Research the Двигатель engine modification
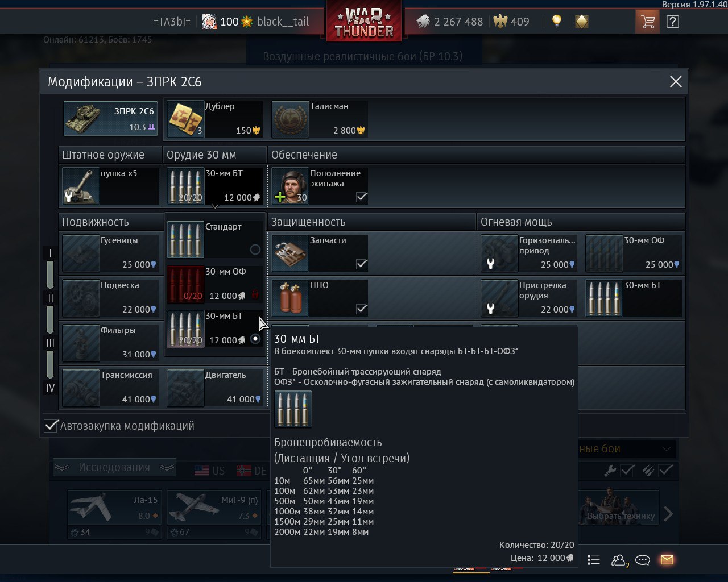The image size is (728, 582). 215,388
